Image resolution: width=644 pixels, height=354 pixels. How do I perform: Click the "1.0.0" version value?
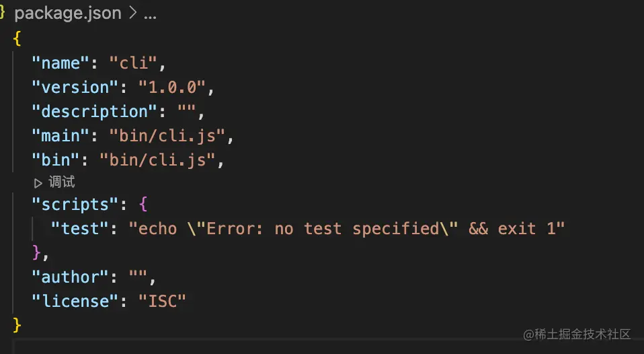(172, 87)
